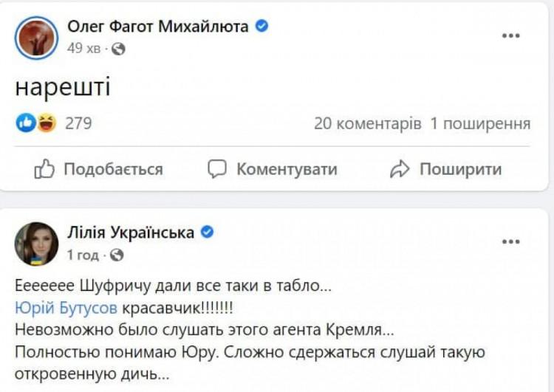The height and width of the screenshot is (392, 554).
Task: Open the laughing emoji reaction icon
Action: tap(47, 123)
